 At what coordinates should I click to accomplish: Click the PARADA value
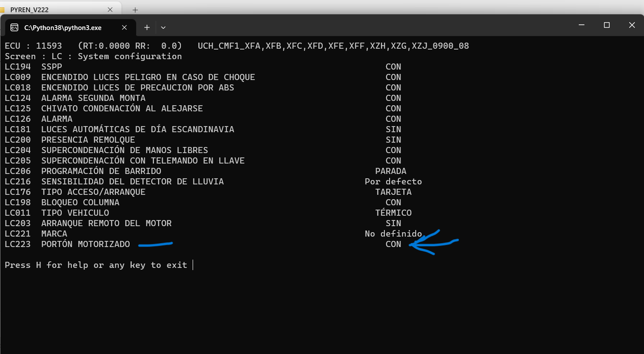(391, 171)
